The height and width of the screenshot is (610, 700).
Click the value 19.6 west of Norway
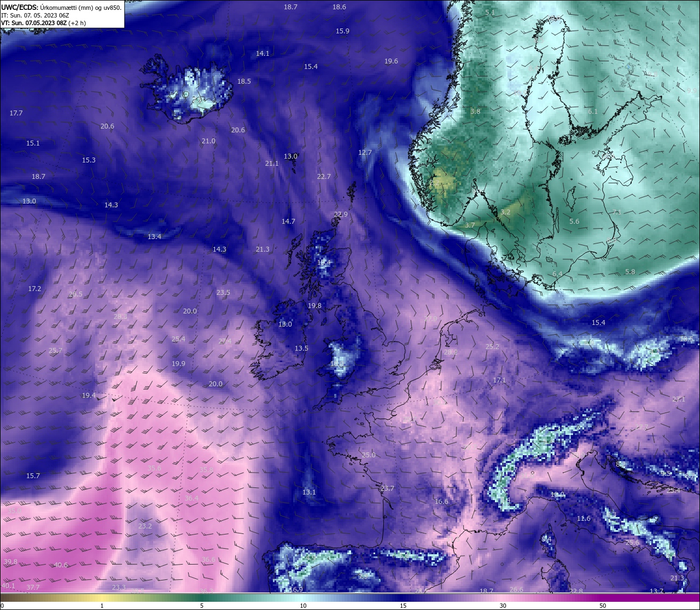point(391,61)
